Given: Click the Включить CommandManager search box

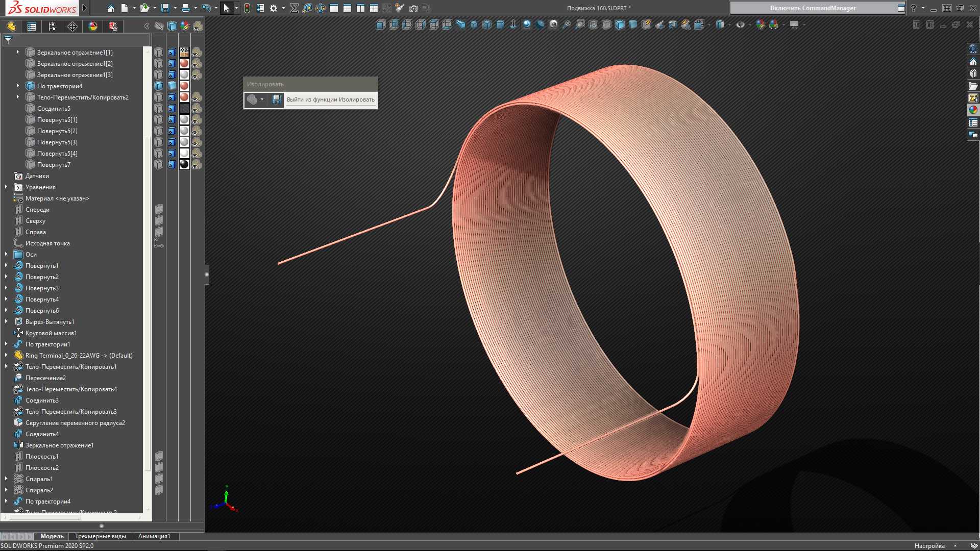Looking at the screenshot, I should click(813, 8).
